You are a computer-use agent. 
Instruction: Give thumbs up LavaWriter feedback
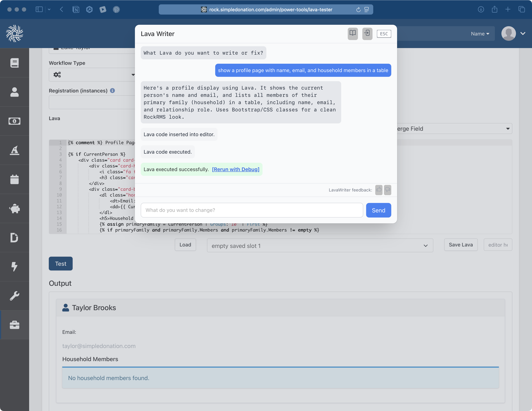coord(379,190)
